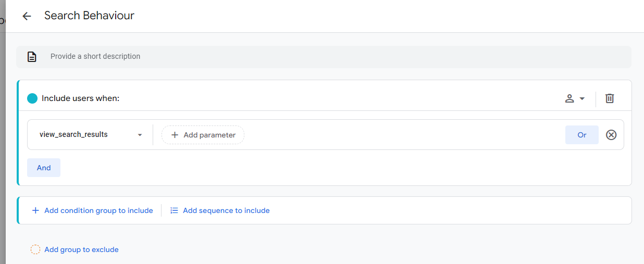Click the teal circle beside Include users
This screenshot has height=264, width=644.
point(32,98)
